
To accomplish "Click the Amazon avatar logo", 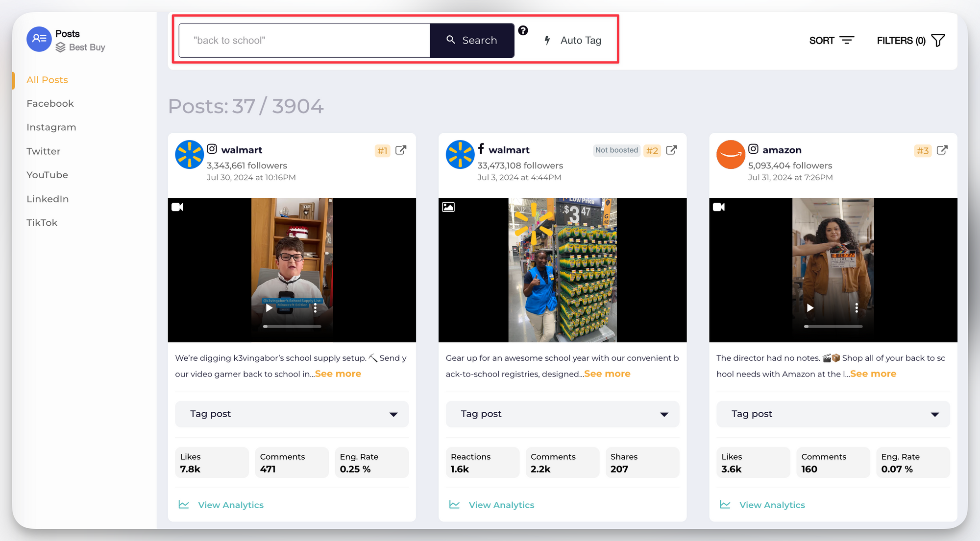I will 731,155.
